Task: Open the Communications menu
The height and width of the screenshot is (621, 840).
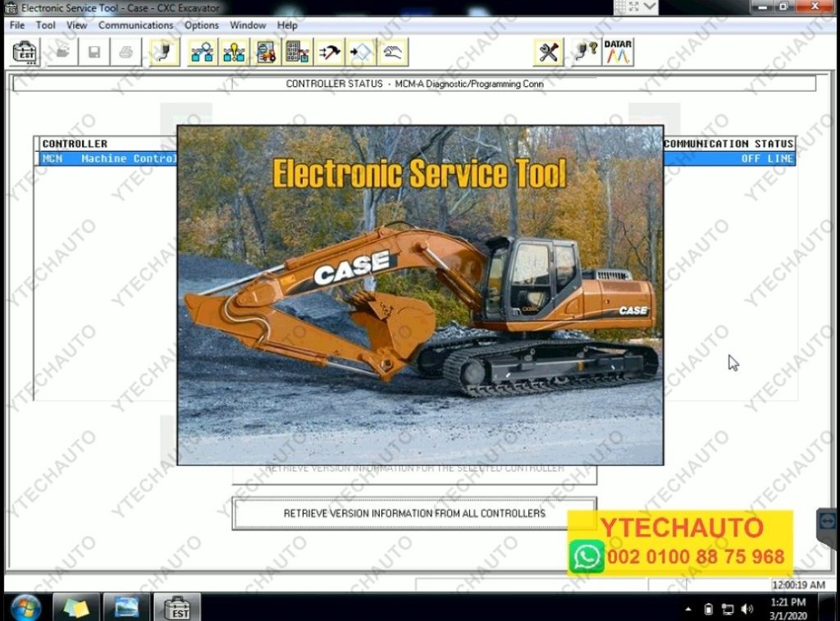Action: point(135,25)
